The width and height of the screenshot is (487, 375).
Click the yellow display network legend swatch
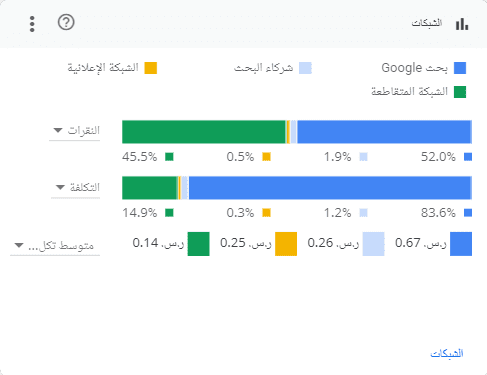point(151,68)
